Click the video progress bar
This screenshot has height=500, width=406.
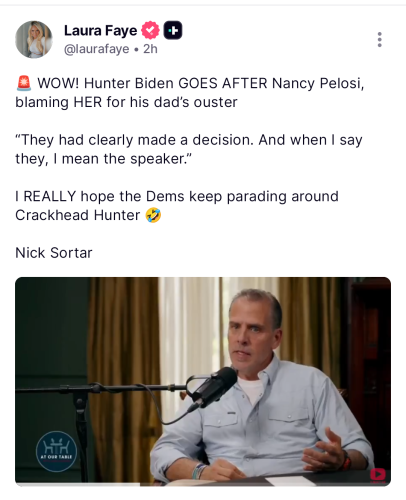coord(203,484)
